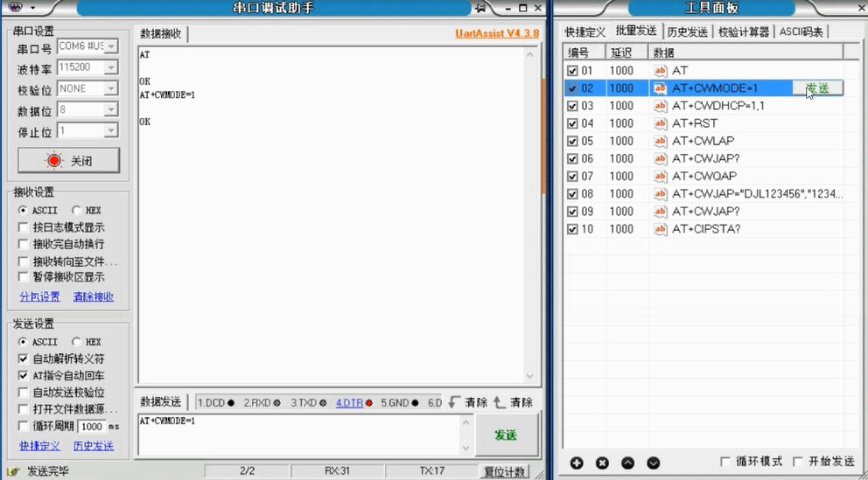The width and height of the screenshot is (868, 480).
Task: Open the 停止位 dropdown
Action: (x=111, y=130)
